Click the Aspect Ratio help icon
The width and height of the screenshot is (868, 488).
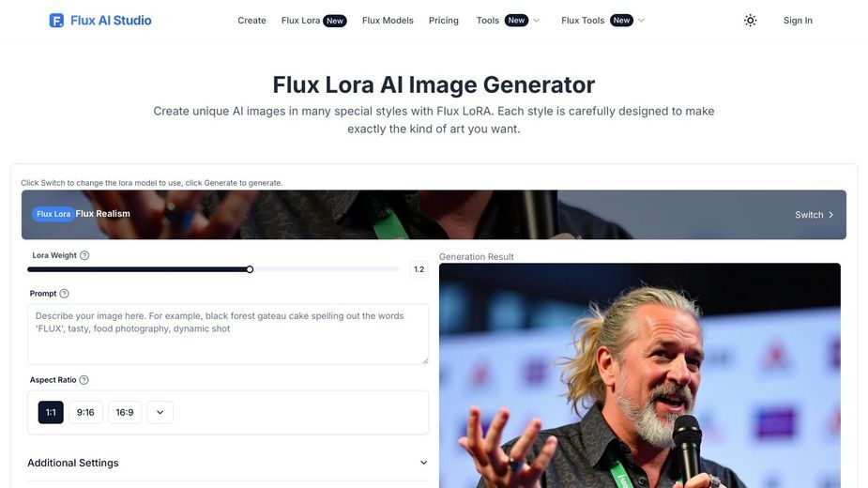84,380
